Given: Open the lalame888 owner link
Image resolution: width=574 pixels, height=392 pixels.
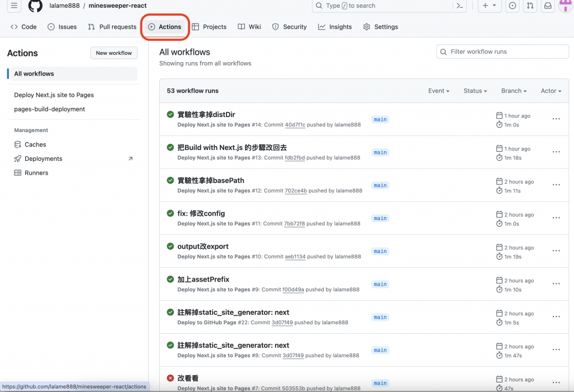Looking at the screenshot, I should tap(64, 6).
